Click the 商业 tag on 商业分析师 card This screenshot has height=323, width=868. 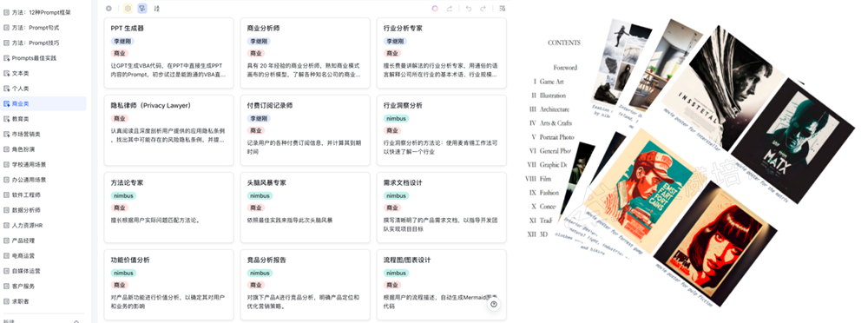pos(256,54)
